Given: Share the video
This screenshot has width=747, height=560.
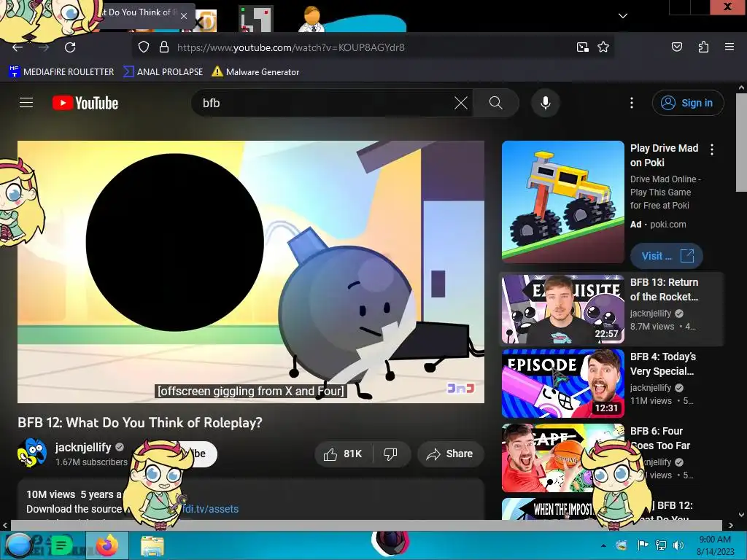Looking at the screenshot, I should [450, 454].
